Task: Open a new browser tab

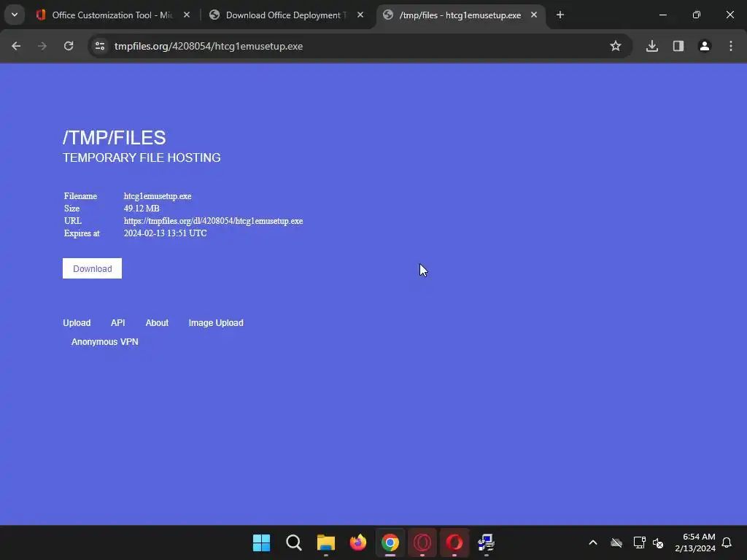Action: pyautogui.click(x=560, y=15)
